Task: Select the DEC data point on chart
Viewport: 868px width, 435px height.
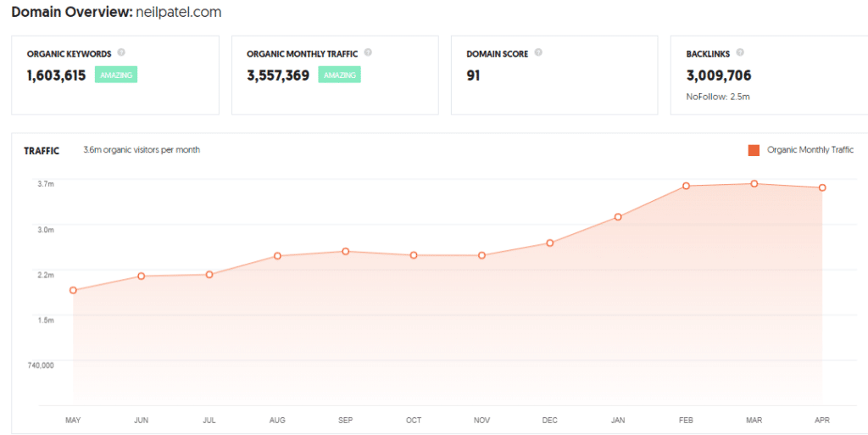Action: pyautogui.click(x=549, y=243)
